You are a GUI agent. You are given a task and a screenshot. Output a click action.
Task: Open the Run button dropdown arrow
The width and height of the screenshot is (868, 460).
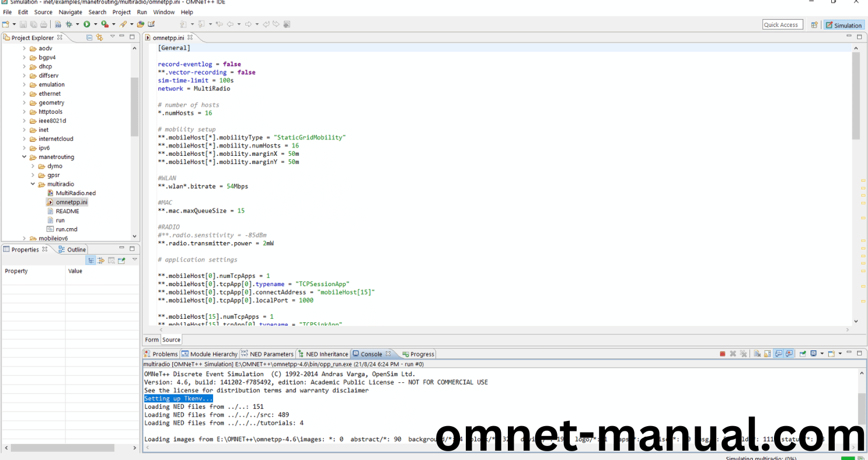coord(95,25)
